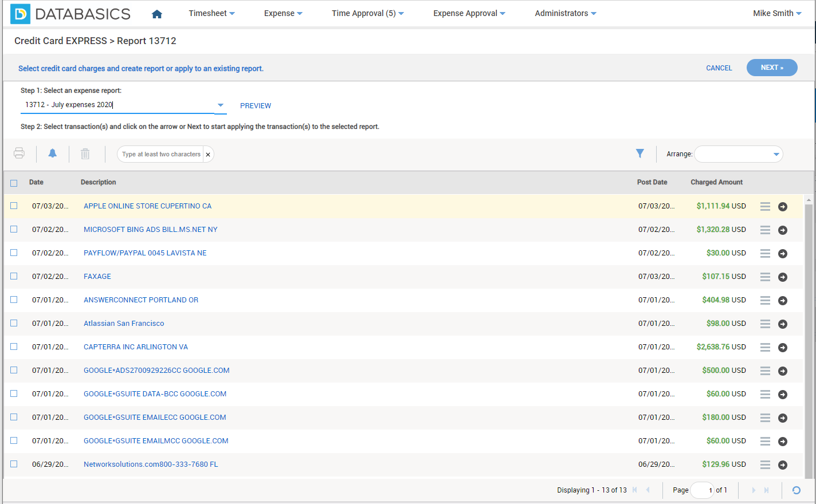The width and height of the screenshot is (816, 504).
Task: Apply Networksolutions charge with arrow icon
Action: (x=783, y=465)
